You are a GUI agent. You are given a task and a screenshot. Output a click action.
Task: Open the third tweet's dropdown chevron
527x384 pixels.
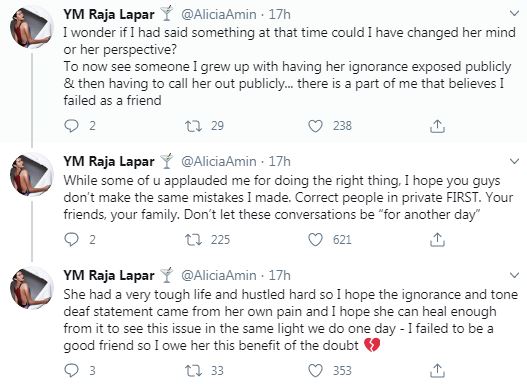coord(514,275)
